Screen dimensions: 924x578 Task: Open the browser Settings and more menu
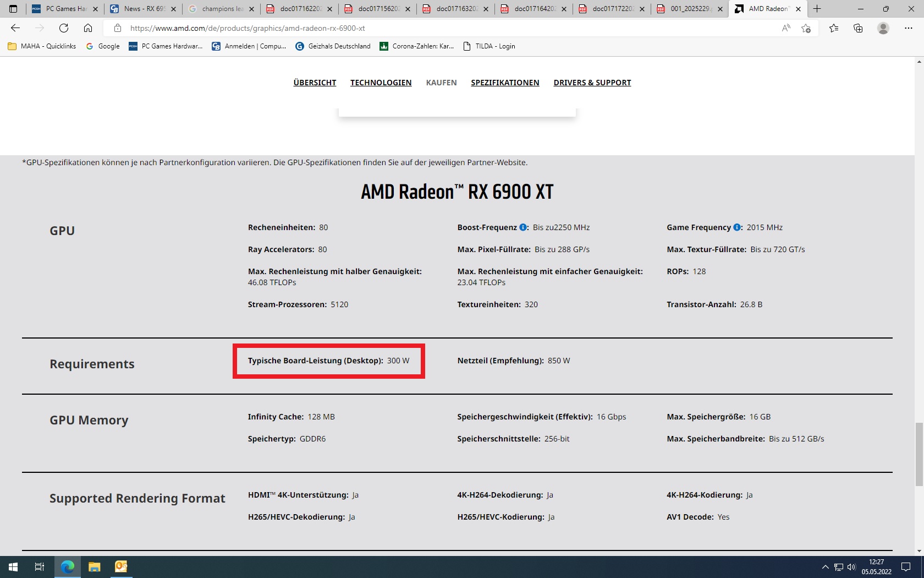tap(908, 28)
